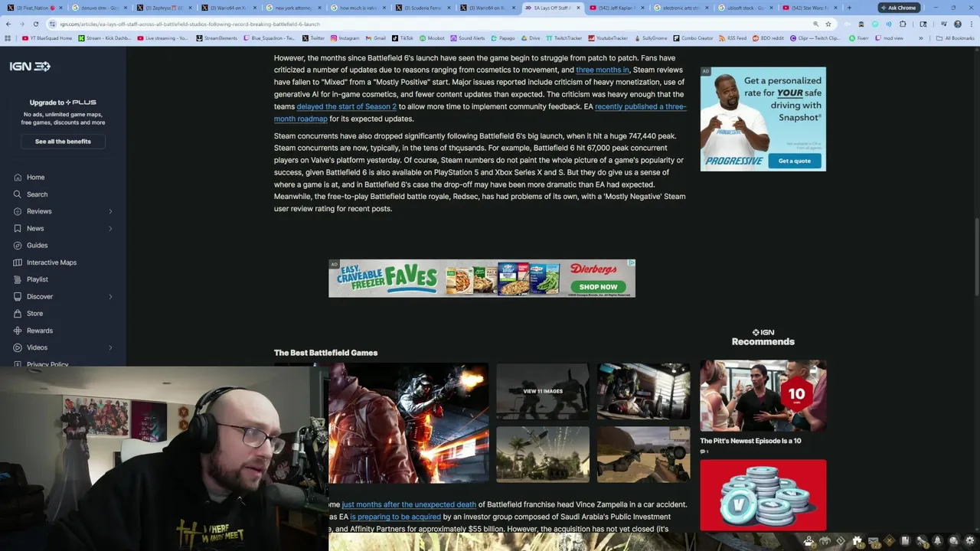Open the Chrome extensions puzzle icon
This screenshot has height=551, width=980.
(x=903, y=24)
